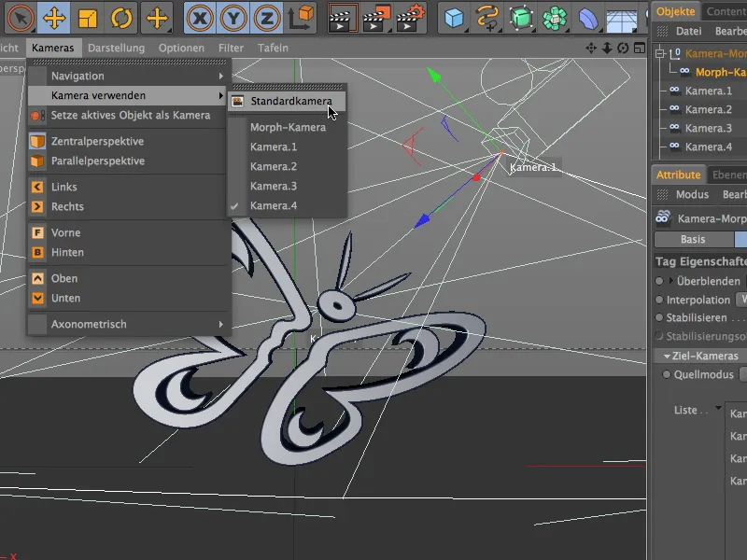The width and height of the screenshot is (747, 560).
Task: Select Kamera.4 in the object tree
Action: tap(708, 147)
